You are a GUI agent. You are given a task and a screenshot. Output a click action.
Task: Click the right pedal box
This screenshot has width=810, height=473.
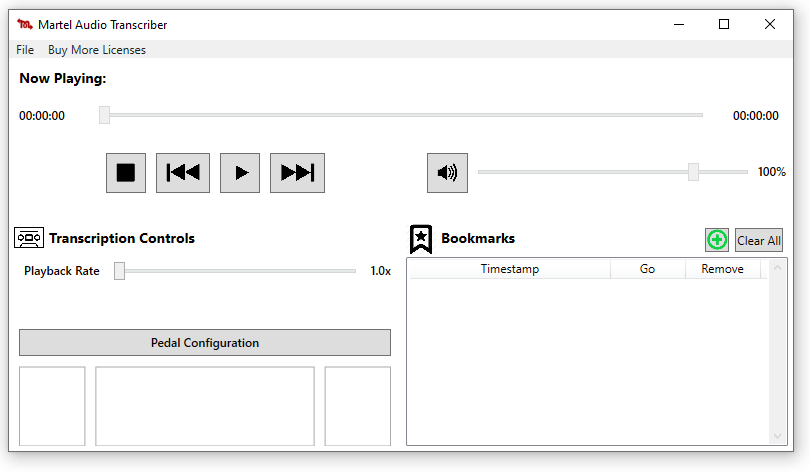tap(357, 406)
